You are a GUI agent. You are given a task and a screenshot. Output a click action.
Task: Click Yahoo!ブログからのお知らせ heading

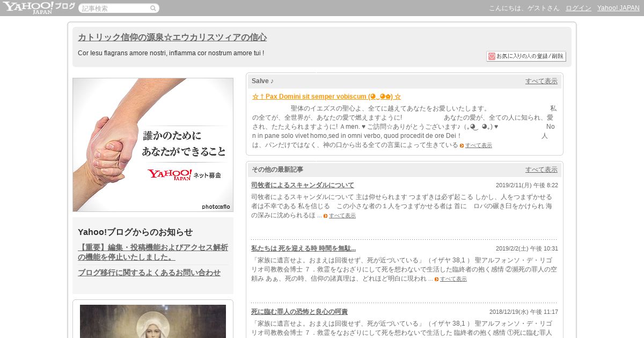click(x=135, y=232)
